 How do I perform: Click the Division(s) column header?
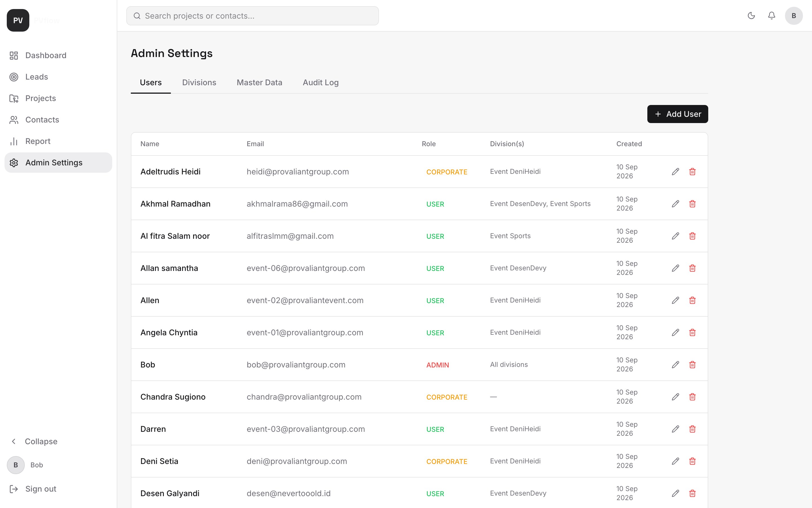[x=507, y=144]
